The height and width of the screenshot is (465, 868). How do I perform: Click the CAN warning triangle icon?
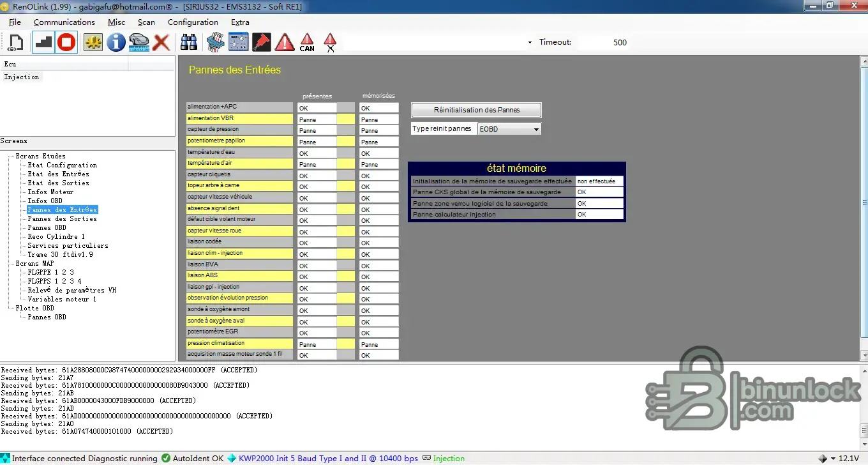click(307, 43)
